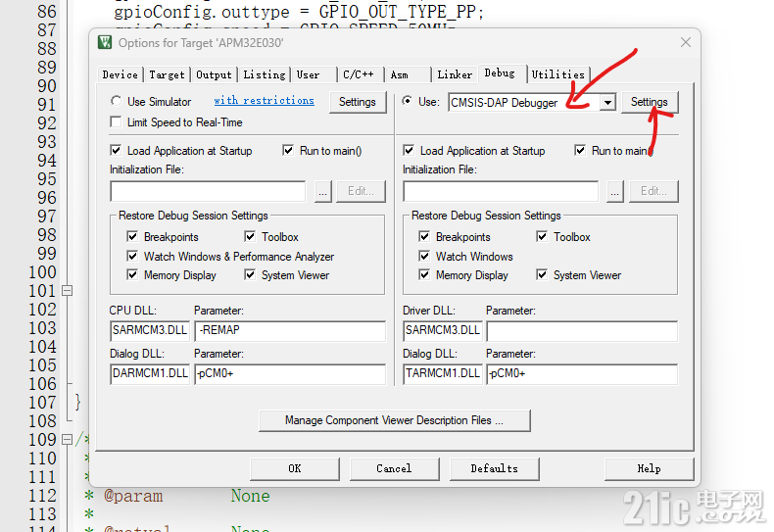
Task: Open the Help button
Action: tap(650, 469)
